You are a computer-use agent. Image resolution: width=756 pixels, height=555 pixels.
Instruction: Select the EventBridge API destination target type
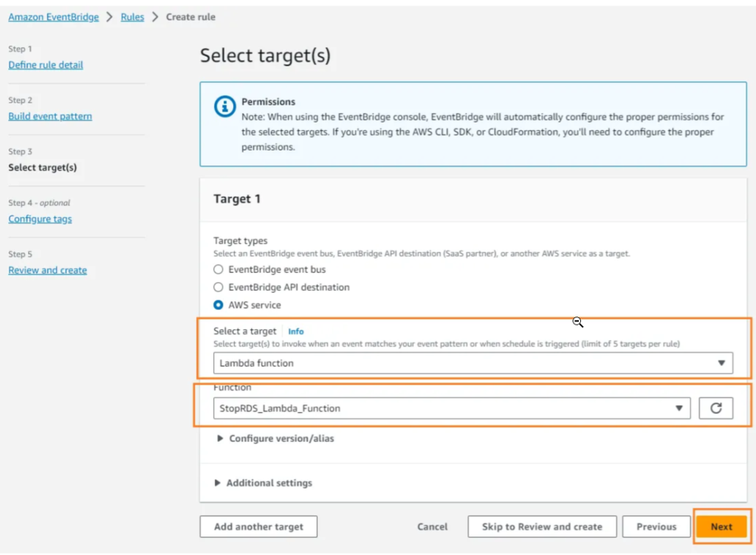(x=218, y=286)
